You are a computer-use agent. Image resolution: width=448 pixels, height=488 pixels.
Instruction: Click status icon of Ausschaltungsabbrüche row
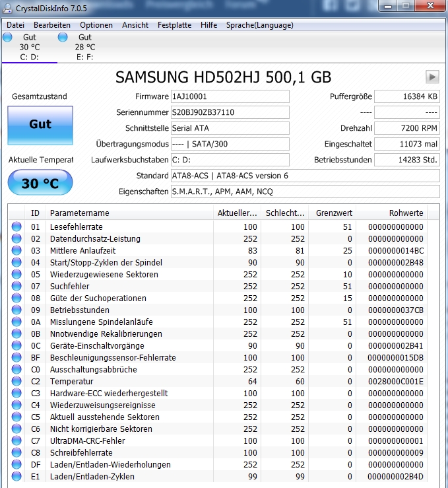(x=16, y=369)
